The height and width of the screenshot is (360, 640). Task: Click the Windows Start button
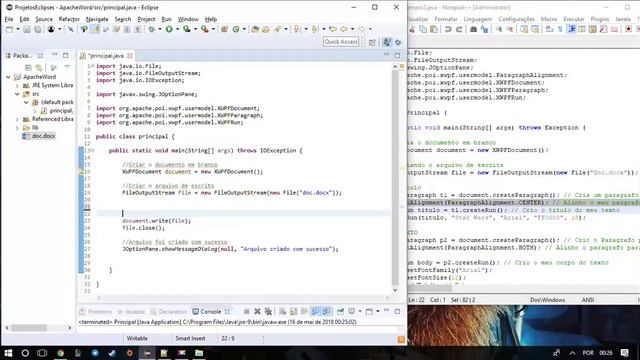[8, 353]
